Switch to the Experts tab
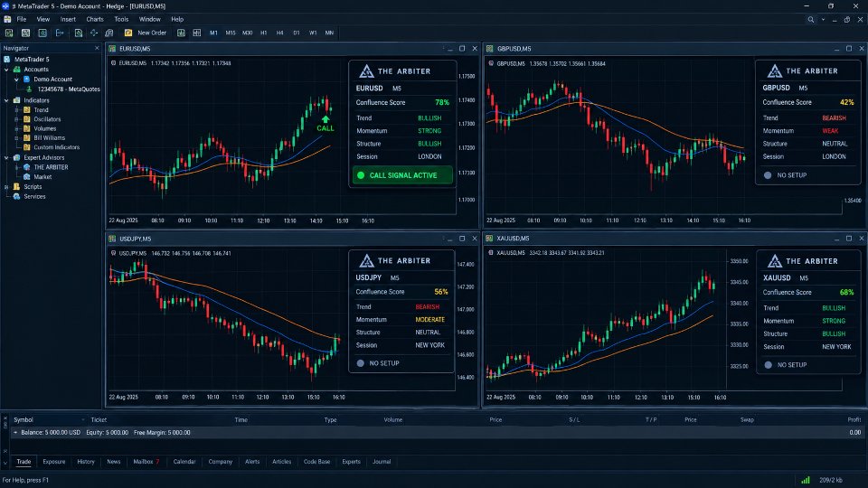868x488 pixels. click(x=351, y=462)
